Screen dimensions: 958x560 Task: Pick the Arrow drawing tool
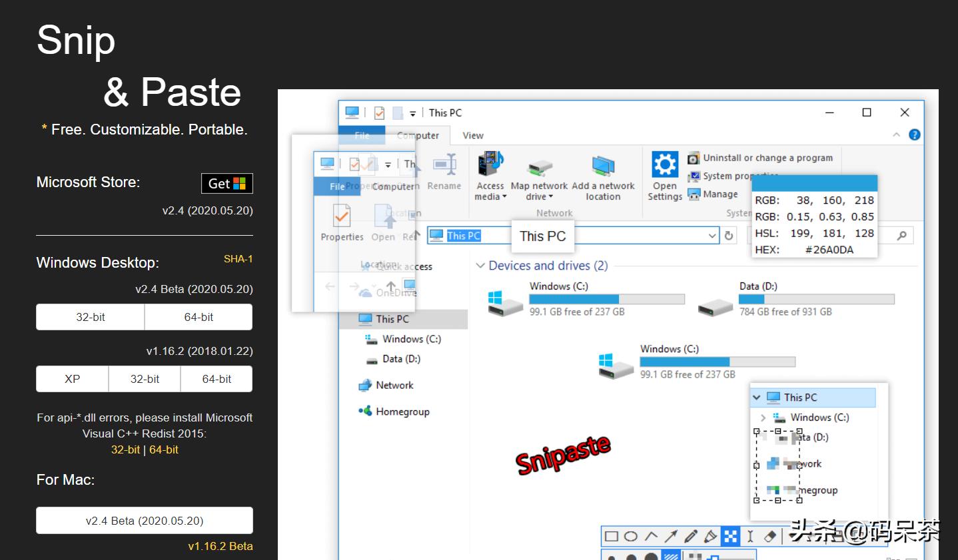point(671,536)
